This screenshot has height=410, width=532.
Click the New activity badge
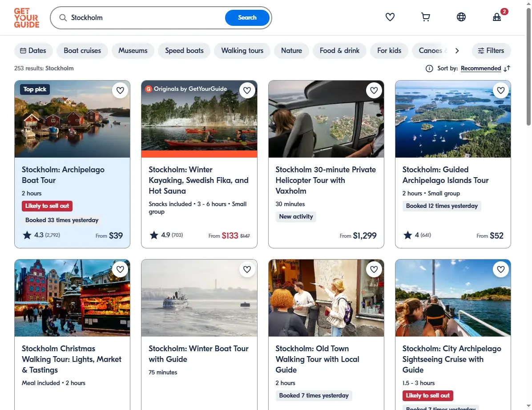(x=296, y=217)
